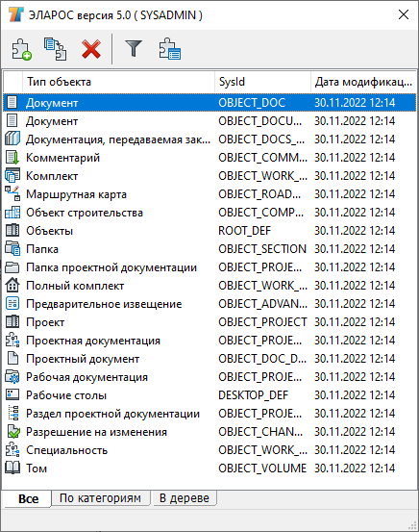Select the Папка entry
Image resolution: width=419 pixels, height=532 pixels.
click(x=209, y=249)
